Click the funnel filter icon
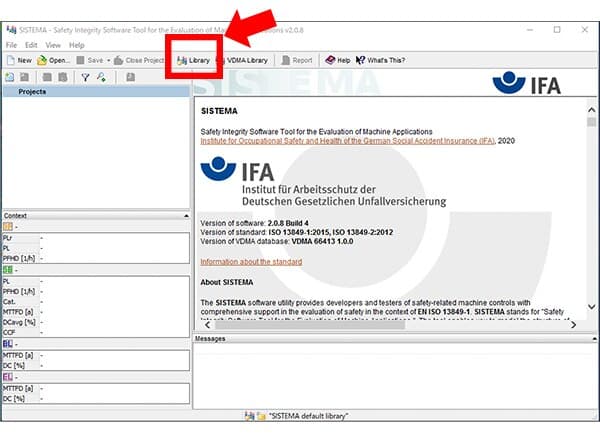Image resolution: width=600 pixels, height=444 pixels. coord(85,77)
